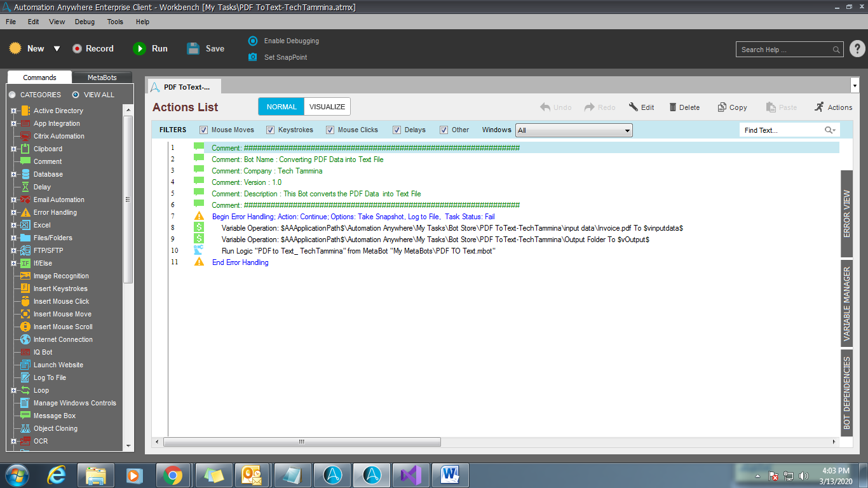The image size is (868, 488).
Task: Click the Save floppy disk icon
Action: click(x=193, y=48)
